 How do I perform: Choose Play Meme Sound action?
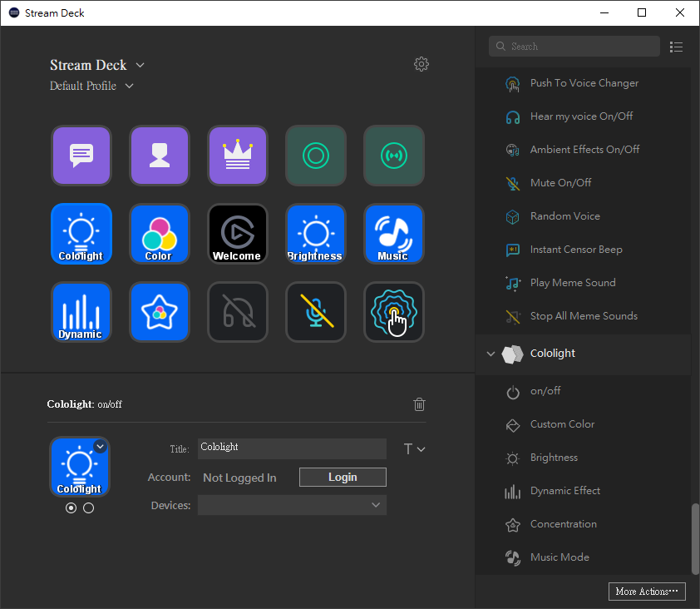point(583,283)
